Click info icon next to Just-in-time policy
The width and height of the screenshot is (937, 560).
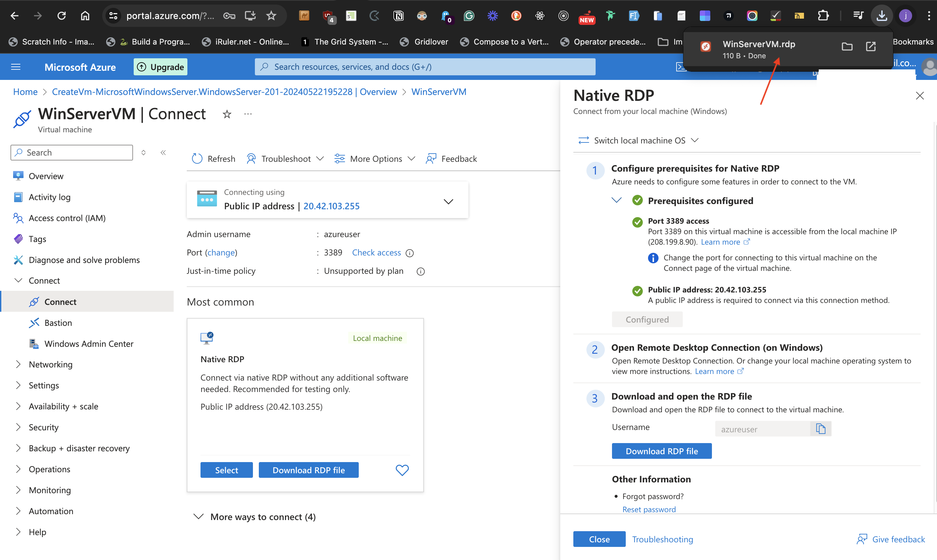421,271
